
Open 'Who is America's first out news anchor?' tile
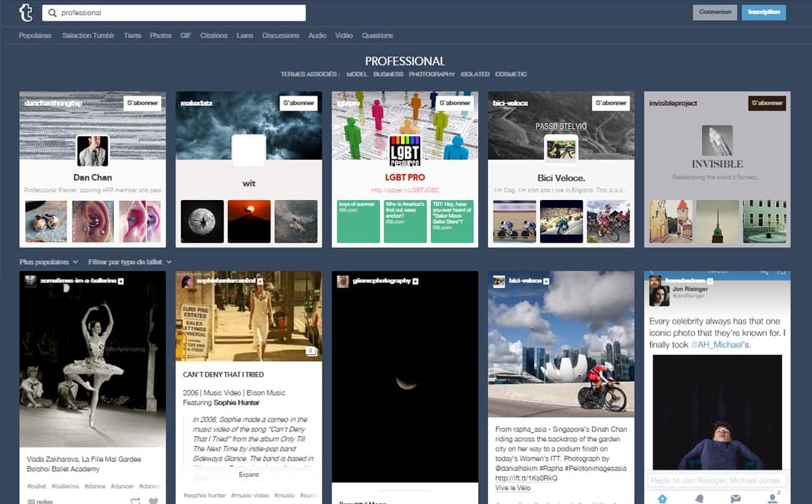point(405,221)
